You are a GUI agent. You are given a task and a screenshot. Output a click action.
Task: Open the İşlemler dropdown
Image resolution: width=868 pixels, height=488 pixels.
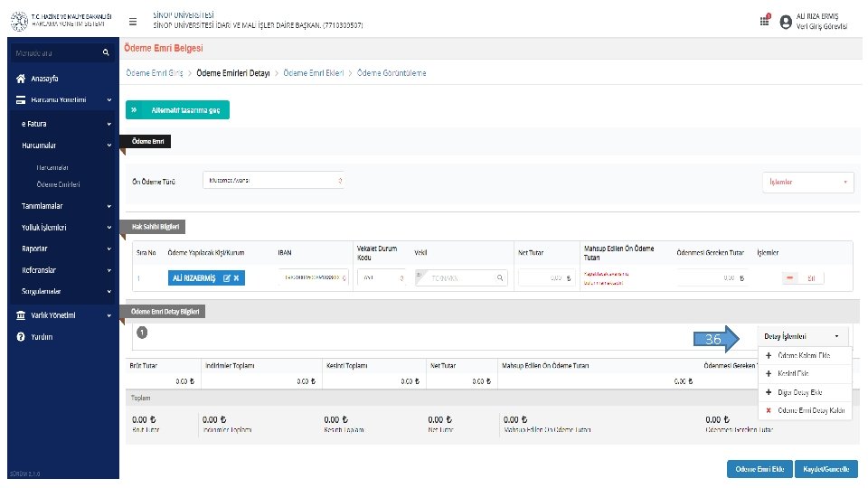(x=807, y=182)
